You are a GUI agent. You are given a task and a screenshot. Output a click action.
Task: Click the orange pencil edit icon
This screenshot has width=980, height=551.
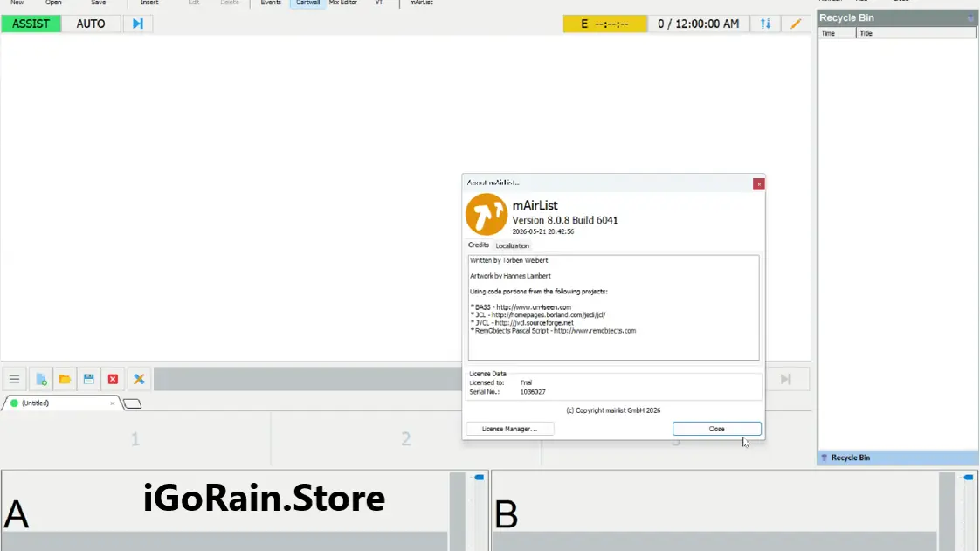point(796,24)
